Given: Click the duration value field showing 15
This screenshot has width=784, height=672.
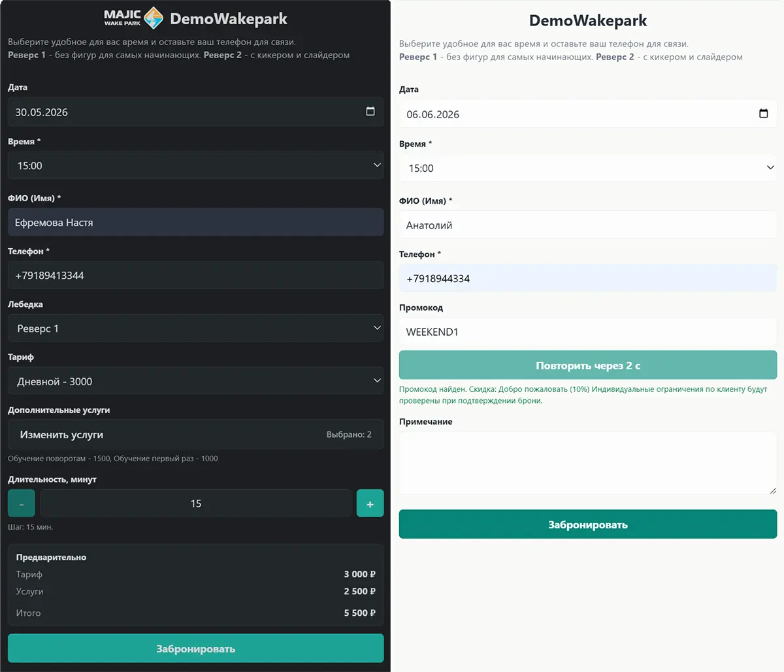Looking at the screenshot, I should [x=196, y=504].
